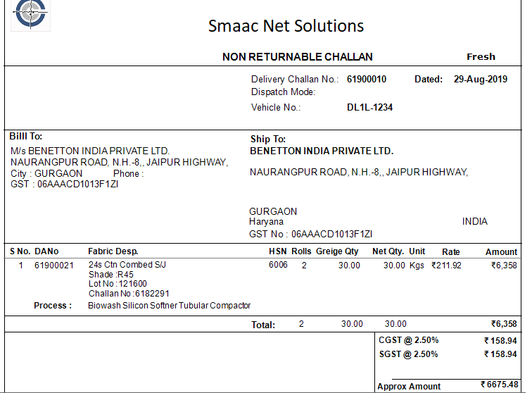Select 'City : GURGAON' in Bill To
Viewport: 532px width, 393px height.
tap(46, 173)
